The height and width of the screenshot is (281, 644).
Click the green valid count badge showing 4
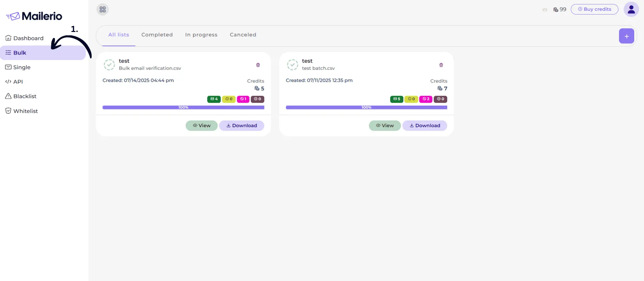214,99
